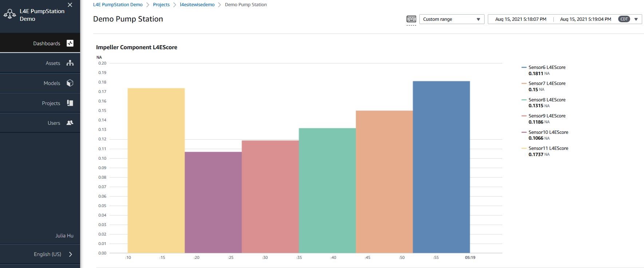
Task: Navigate to Projects in the sidebar
Action: click(x=40, y=103)
